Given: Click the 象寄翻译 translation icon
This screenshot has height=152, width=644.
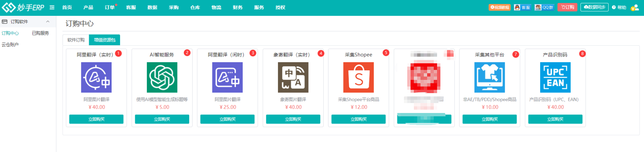Looking at the screenshot, I should tap(293, 77).
